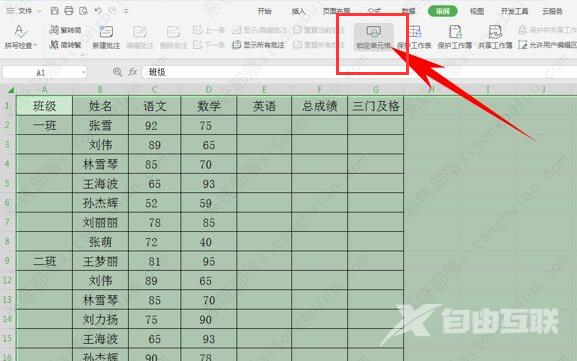Click the Print icon in quick toolbar
577x361 pixels.
point(69,11)
